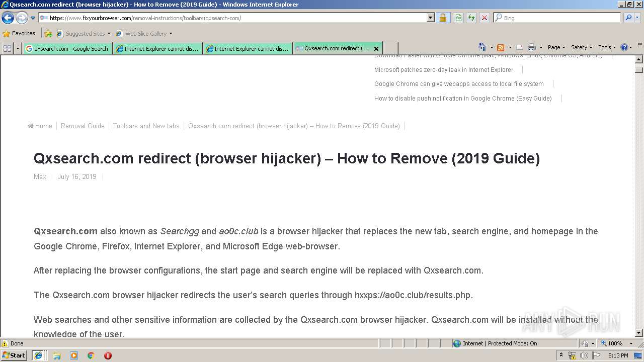The image size is (644, 362).
Task: Go back with the Back arrow button
Action: click(x=8, y=18)
